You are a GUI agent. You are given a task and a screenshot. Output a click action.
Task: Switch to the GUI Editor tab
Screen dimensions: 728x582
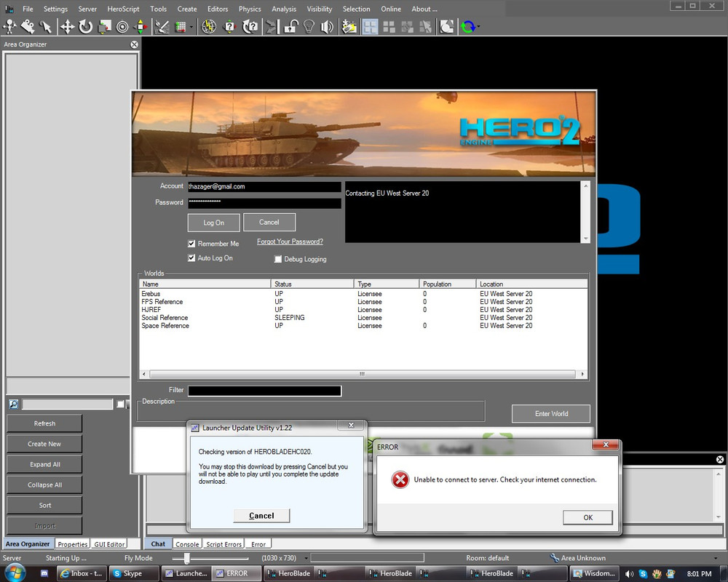coord(109,544)
